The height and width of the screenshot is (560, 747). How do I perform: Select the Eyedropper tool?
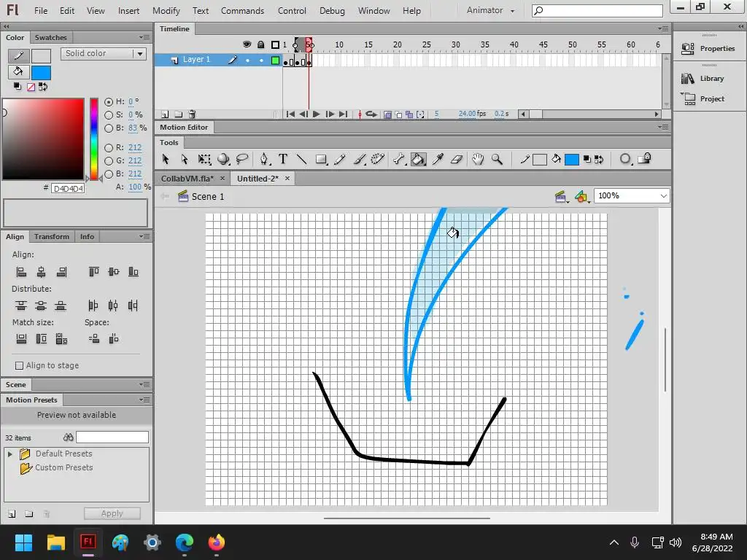pos(438,159)
